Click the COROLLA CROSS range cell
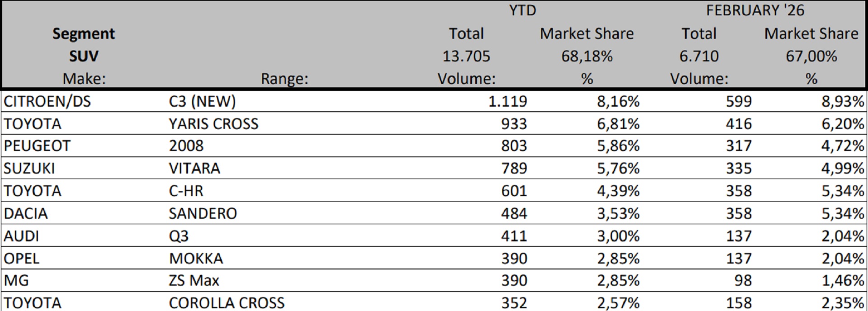This screenshot has width=868, height=311. coord(226,302)
